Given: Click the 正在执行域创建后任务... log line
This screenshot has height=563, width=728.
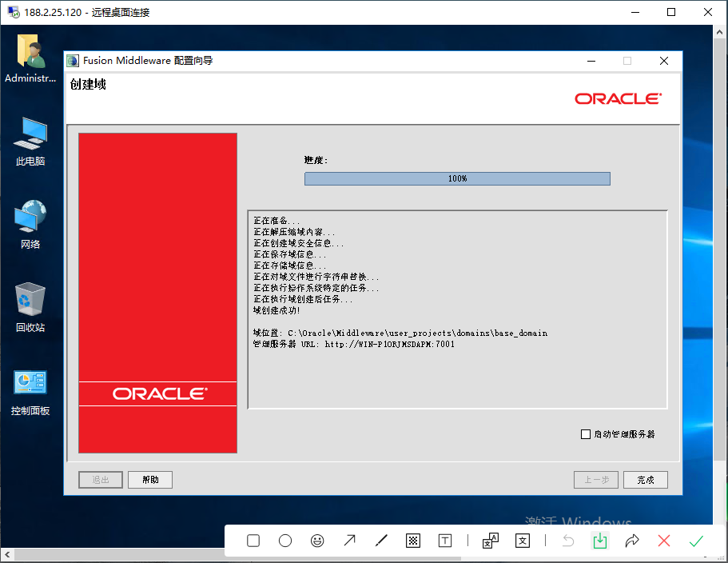Looking at the screenshot, I should (x=303, y=299).
